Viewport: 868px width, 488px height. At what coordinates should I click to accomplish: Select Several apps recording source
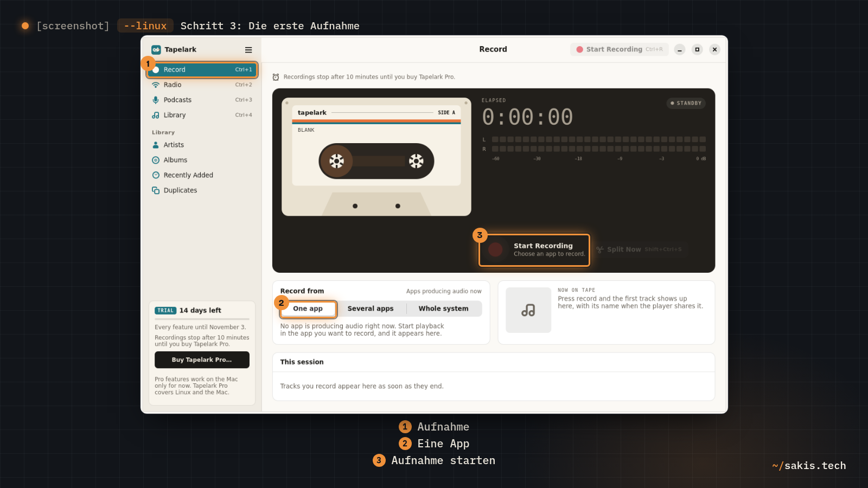pyautogui.click(x=371, y=309)
